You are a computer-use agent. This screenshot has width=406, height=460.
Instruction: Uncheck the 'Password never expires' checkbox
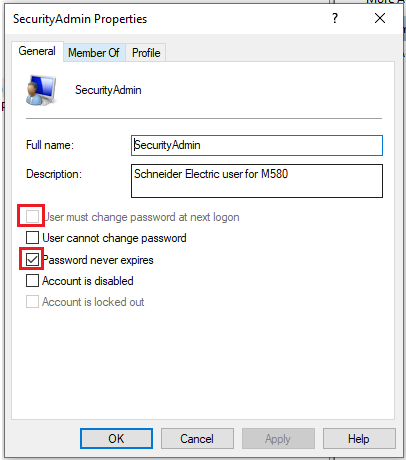pos(32,259)
